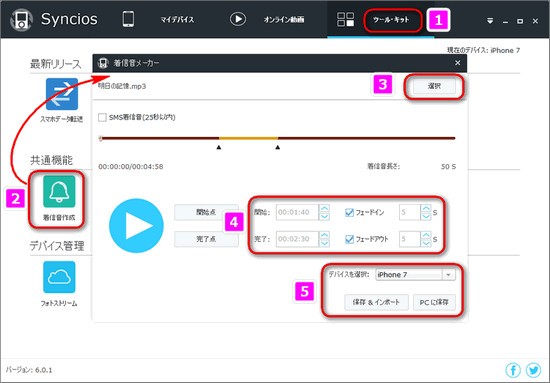
Task: Click the Syncios logo icon
Action: [x=22, y=19]
